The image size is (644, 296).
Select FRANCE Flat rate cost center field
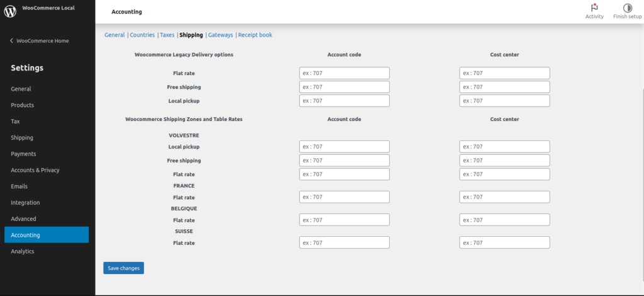(504, 197)
